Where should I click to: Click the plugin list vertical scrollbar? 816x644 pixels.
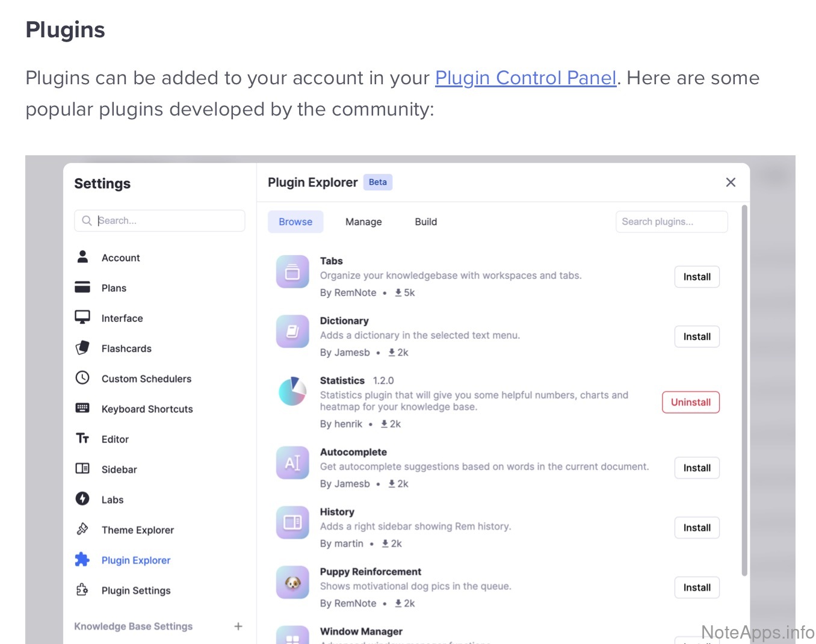(x=744, y=391)
